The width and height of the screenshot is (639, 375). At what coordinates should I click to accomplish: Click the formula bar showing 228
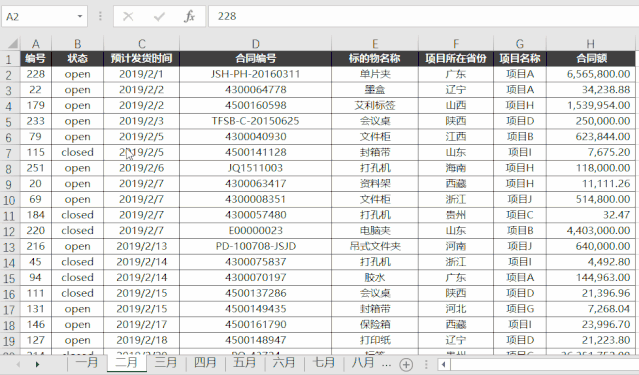423,16
